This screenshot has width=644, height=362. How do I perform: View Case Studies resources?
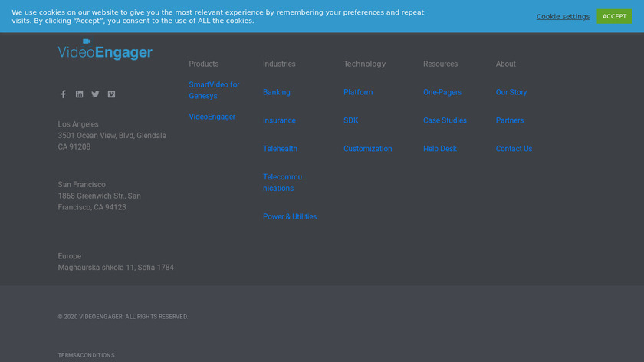[x=445, y=120]
